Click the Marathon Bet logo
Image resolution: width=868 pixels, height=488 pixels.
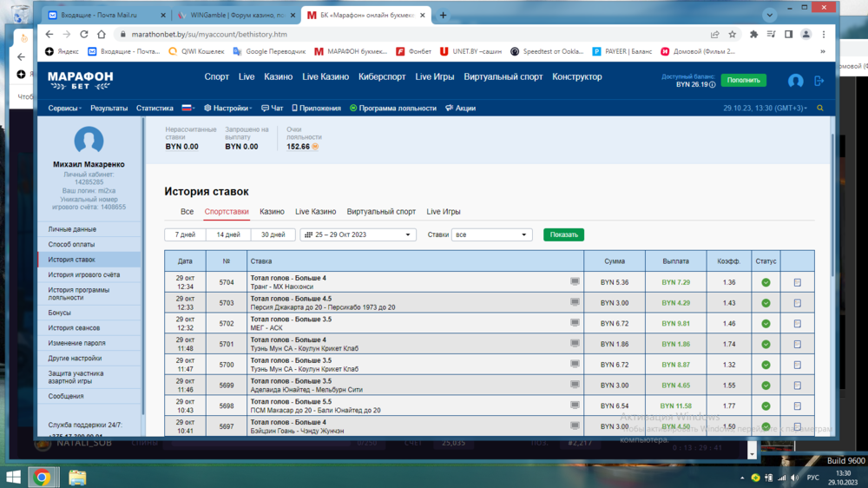click(80, 80)
